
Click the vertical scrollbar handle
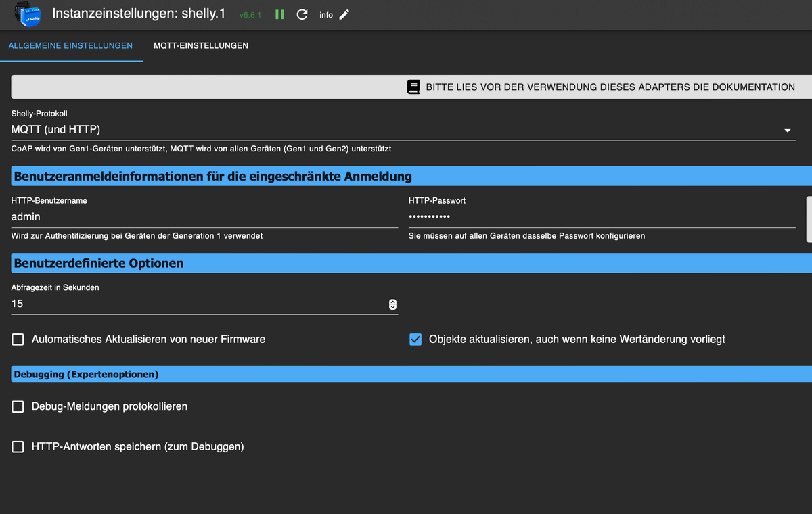pos(809,219)
